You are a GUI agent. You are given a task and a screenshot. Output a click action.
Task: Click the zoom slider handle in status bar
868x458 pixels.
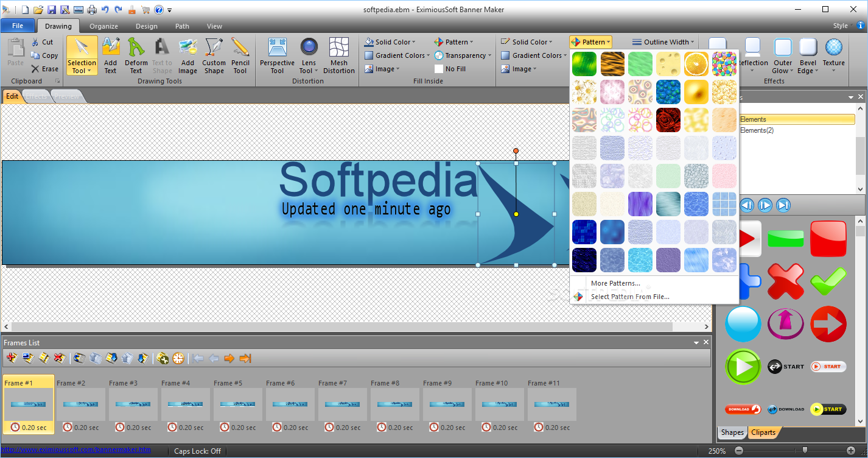(805, 451)
